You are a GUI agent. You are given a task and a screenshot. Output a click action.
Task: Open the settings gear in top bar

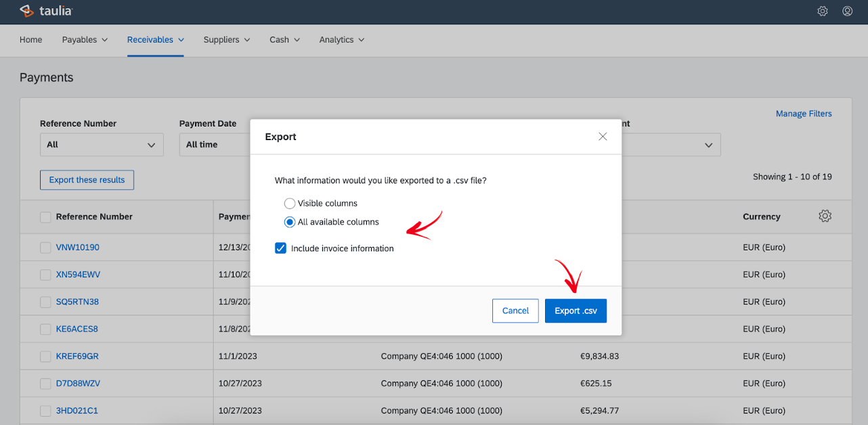pyautogui.click(x=823, y=11)
